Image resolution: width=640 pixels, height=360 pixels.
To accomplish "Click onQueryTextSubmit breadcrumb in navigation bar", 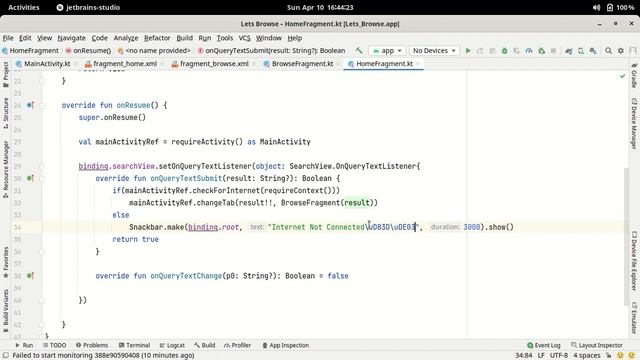I will 271,51.
